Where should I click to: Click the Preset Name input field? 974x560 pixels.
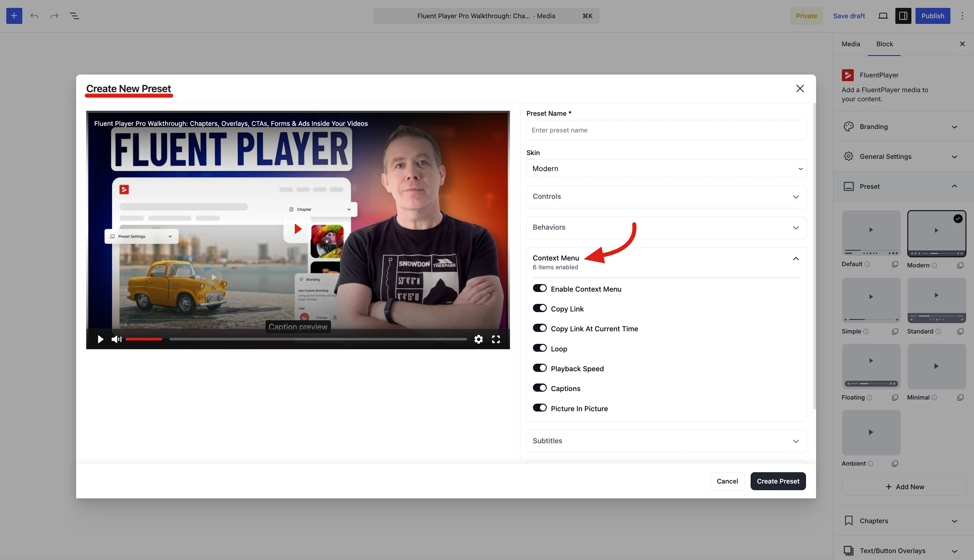(666, 130)
